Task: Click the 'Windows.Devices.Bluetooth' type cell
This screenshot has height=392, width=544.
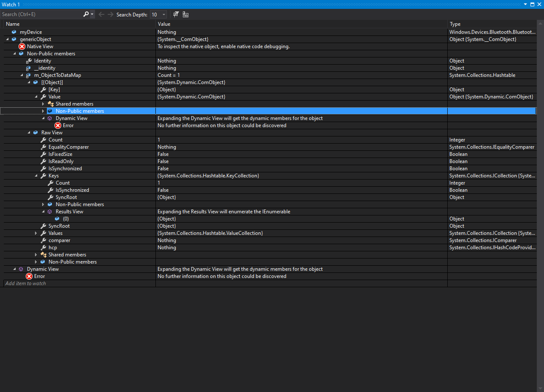Action: [492, 32]
